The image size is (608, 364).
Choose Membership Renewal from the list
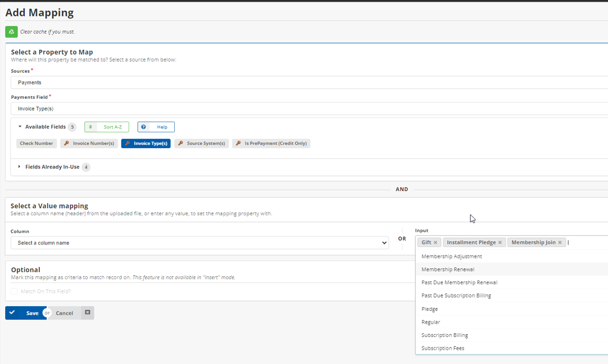[447, 269]
